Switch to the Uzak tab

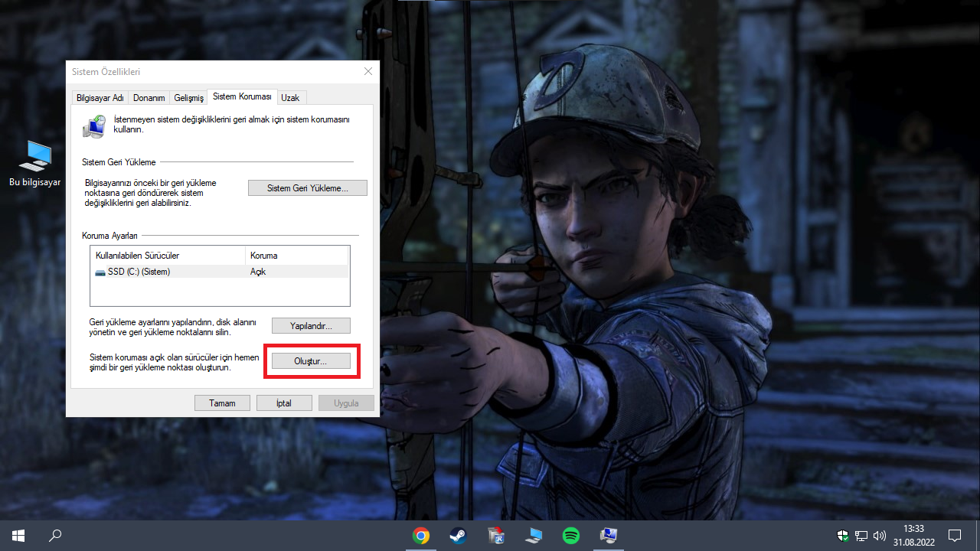pos(290,97)
